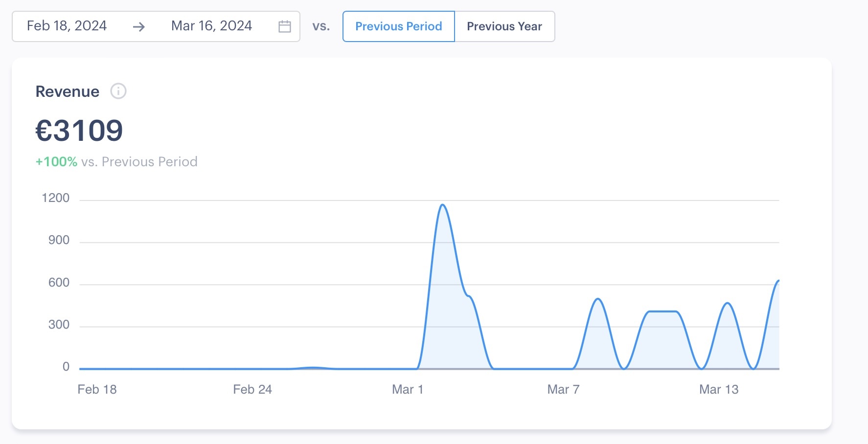The image size is (868, 444).
Task: Switch comparison to Previous Year
Action: 504,26
